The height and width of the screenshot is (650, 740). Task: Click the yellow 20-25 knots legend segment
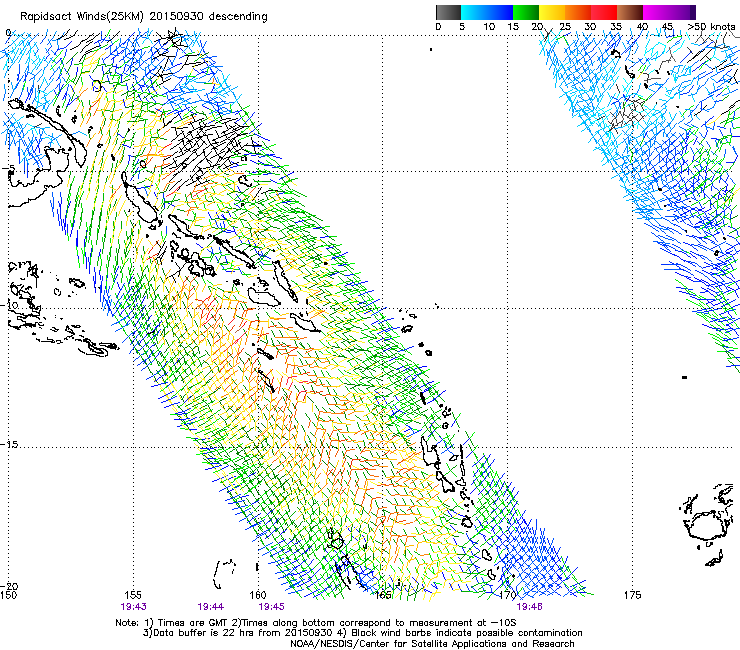click(552, 12)
